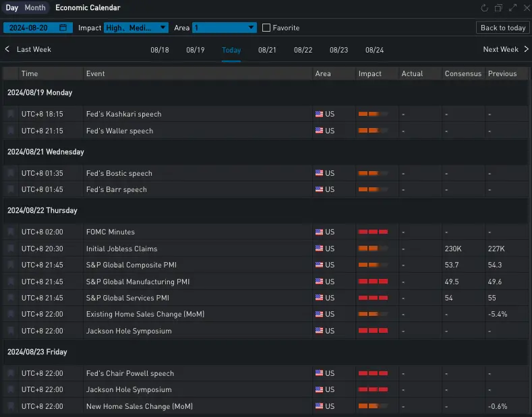Navigate to Last Week

28,49
